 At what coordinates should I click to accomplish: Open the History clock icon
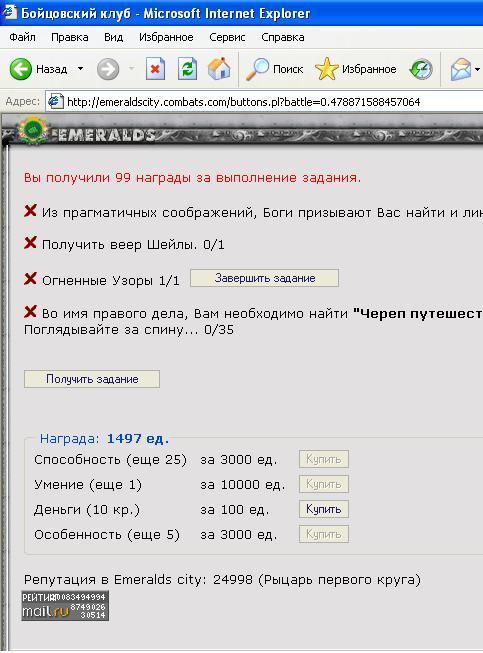(421, 69)
